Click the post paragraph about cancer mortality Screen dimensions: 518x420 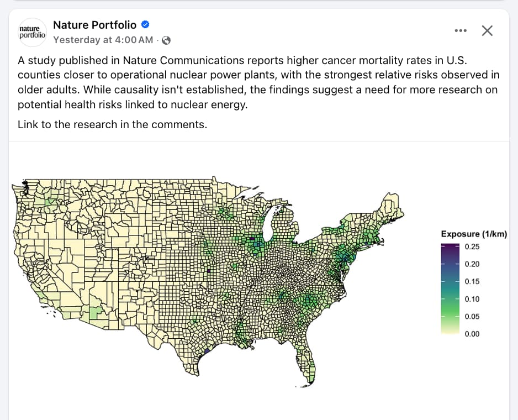click(257, 82)
